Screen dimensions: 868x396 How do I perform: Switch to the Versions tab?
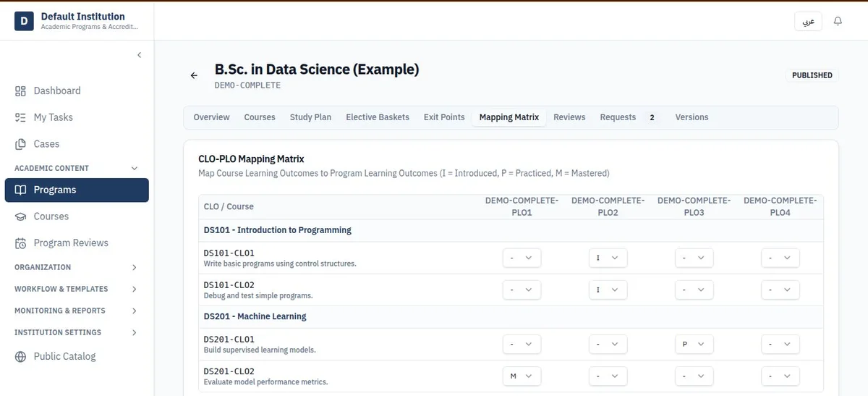(x=692, y=117)
